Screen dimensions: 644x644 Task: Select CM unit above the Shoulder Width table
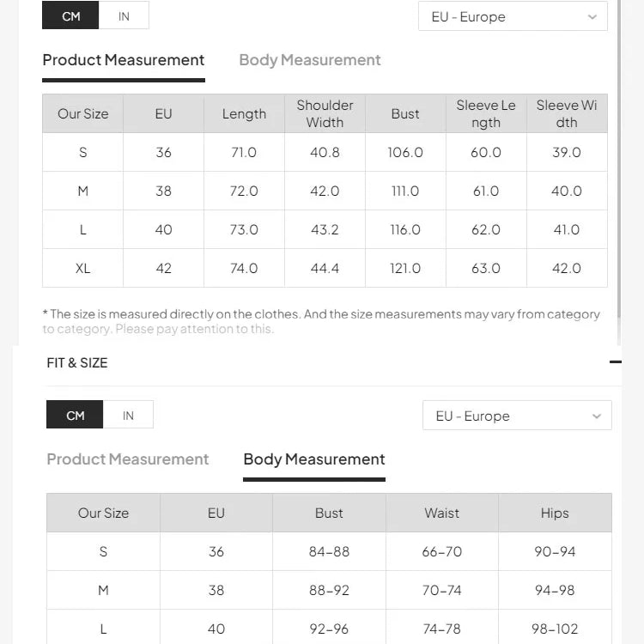[x=71, y=16]
